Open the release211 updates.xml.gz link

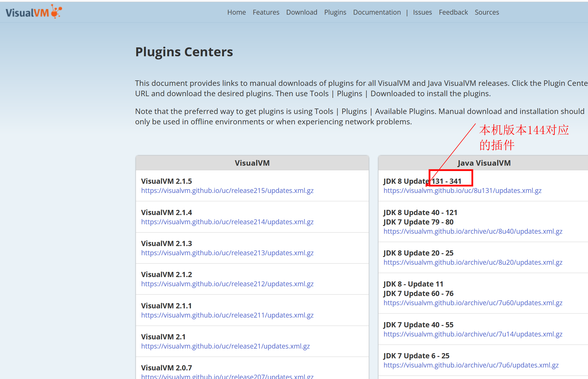(227, 315)
